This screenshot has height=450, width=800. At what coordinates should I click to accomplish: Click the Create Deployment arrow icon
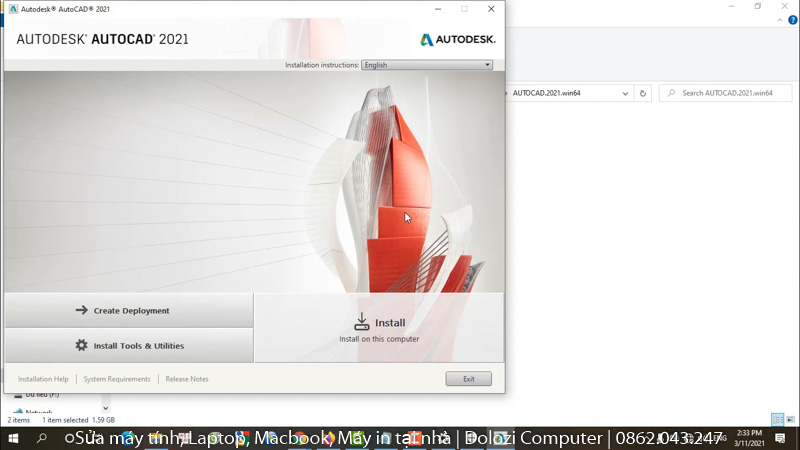(82, 311)
